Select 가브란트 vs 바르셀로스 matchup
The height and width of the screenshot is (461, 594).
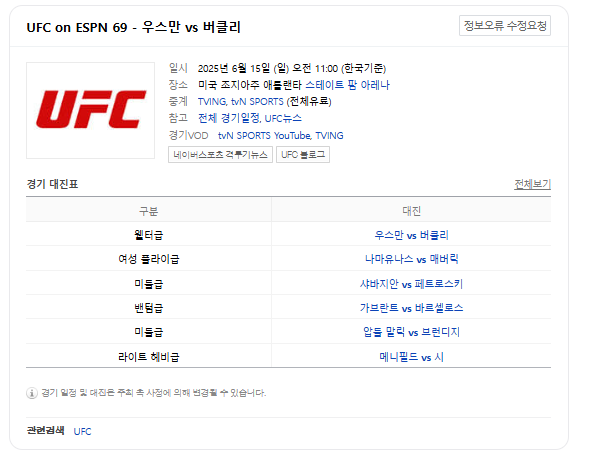[411, 308]
